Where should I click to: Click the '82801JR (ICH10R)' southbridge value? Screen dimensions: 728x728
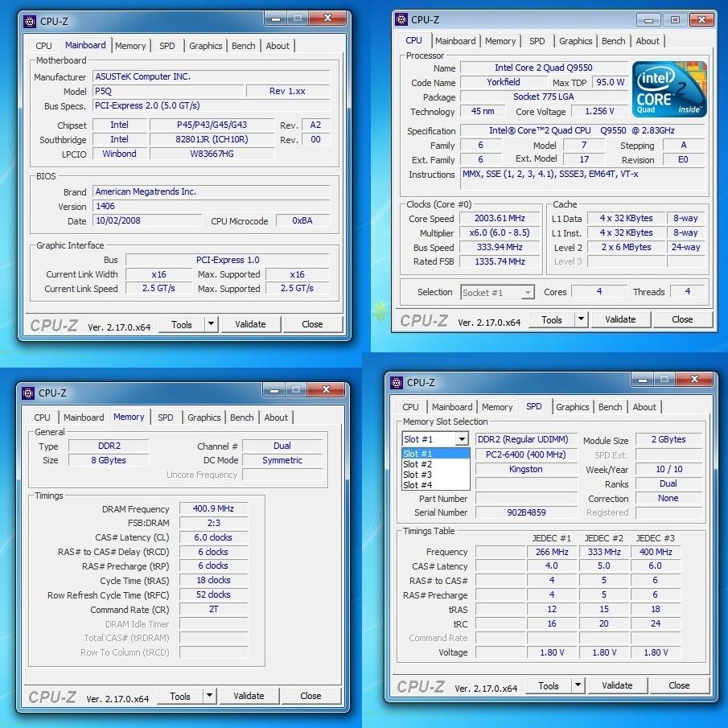tap(212, 139)
